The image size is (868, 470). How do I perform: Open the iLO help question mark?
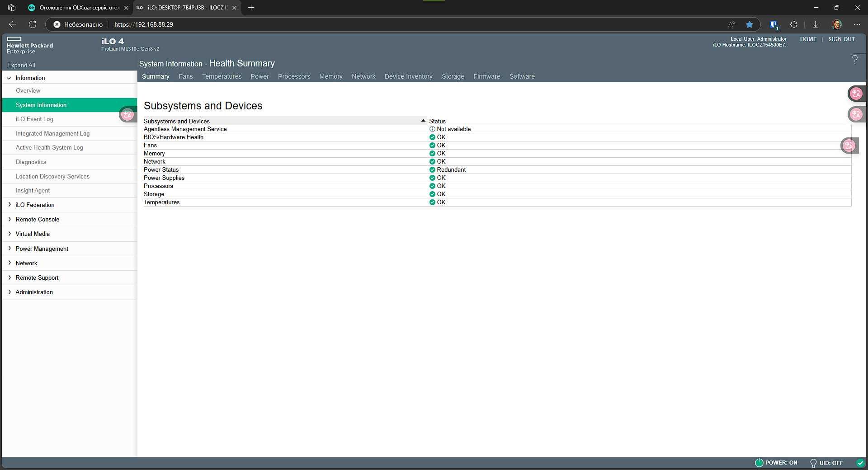(x=855, y=59)
